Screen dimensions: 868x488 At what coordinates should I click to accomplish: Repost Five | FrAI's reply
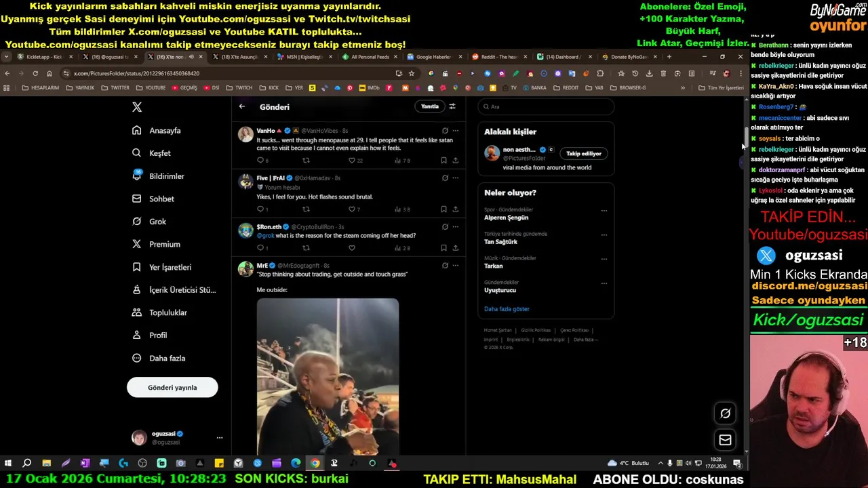click(x=306, y=209)
